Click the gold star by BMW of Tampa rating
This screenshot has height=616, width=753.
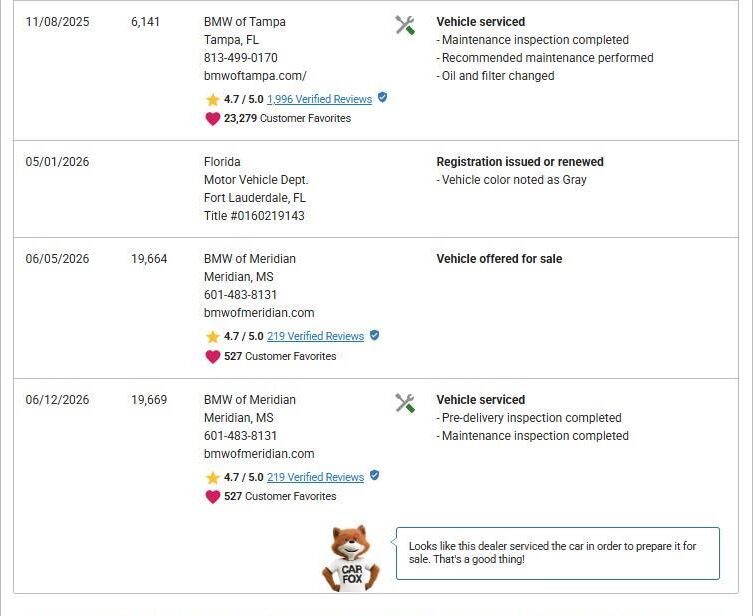click(x=212, y=99)
